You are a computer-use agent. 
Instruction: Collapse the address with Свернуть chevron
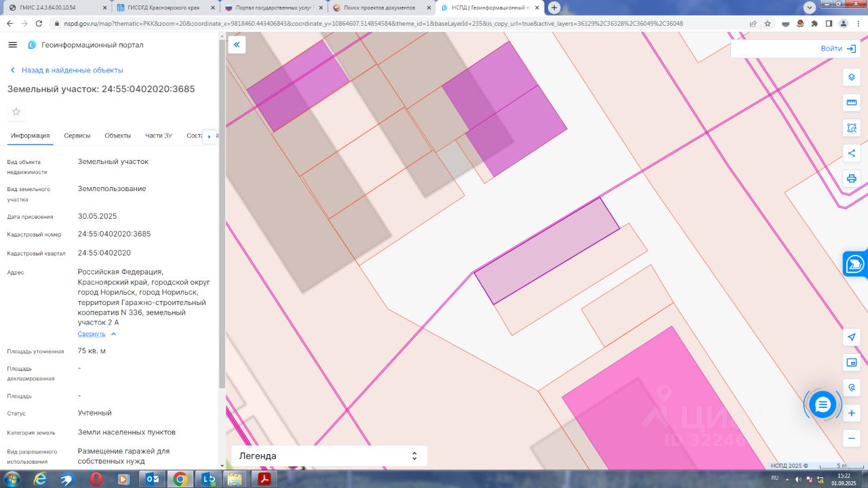point(113,334)
